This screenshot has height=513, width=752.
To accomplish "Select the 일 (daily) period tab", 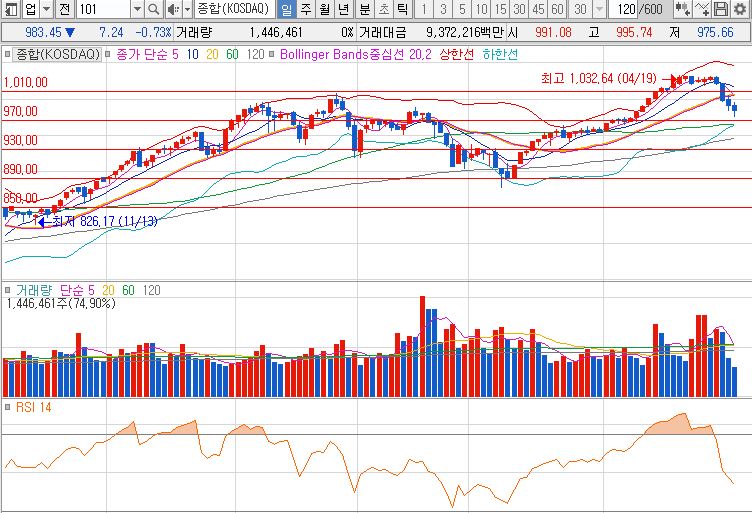I will pyautogui.click(x=286, y=9).
